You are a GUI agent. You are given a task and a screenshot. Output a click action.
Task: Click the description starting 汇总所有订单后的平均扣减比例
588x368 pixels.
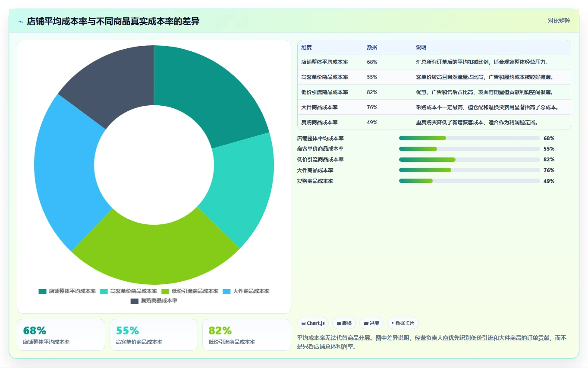(482, 62)
